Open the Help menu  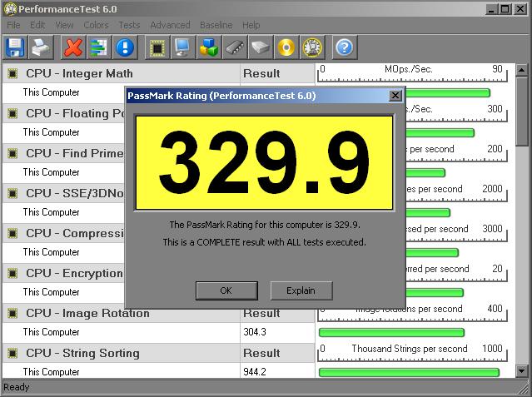251,25
